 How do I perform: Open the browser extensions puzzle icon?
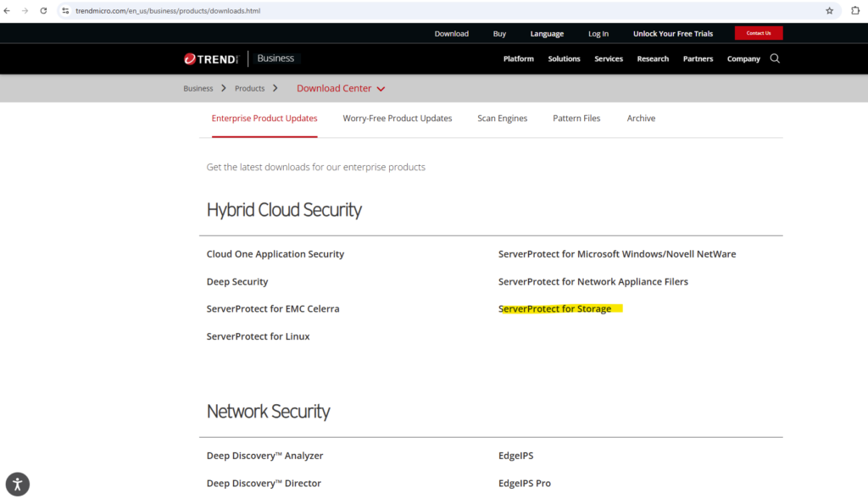[855, 11]
